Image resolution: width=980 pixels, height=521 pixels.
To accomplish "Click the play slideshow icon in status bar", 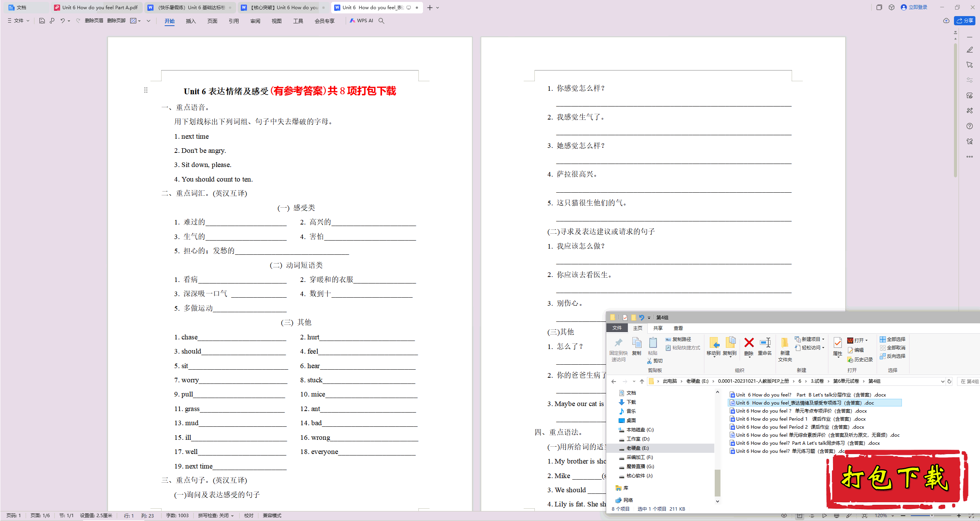I will pos(825,516).
